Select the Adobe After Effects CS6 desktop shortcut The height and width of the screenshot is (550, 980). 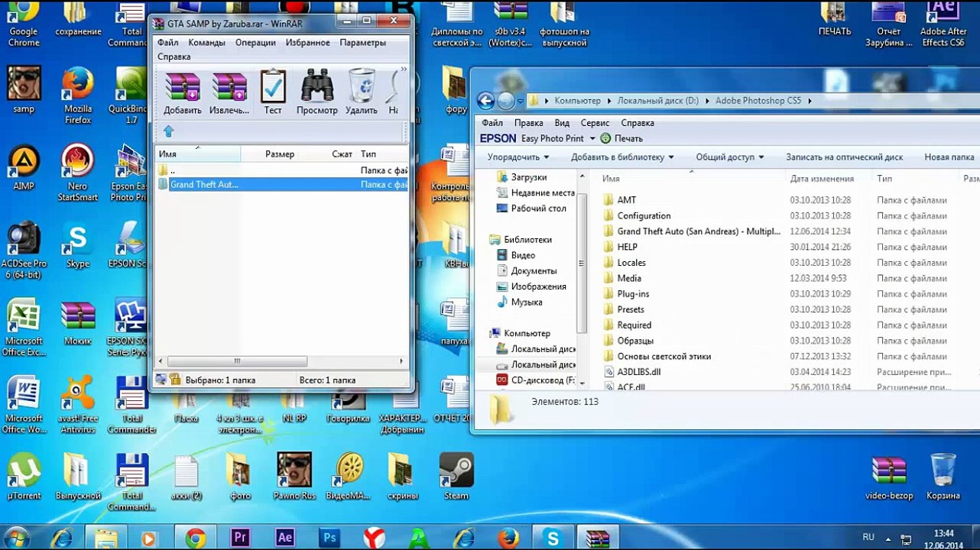943,23
